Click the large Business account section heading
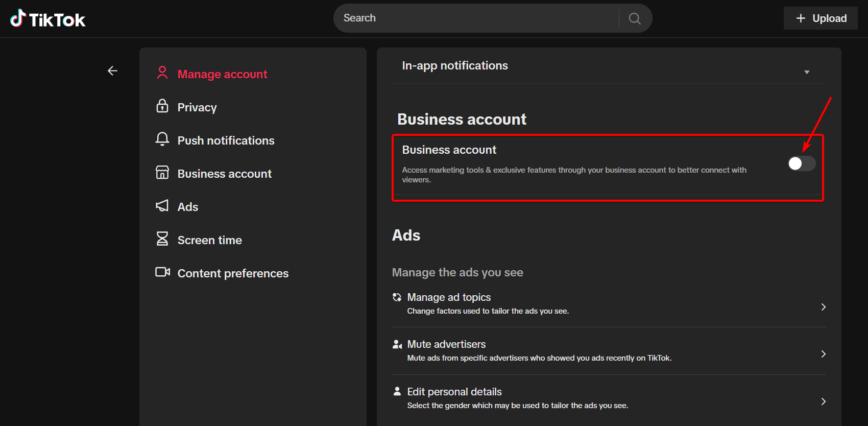 (462, 119)
